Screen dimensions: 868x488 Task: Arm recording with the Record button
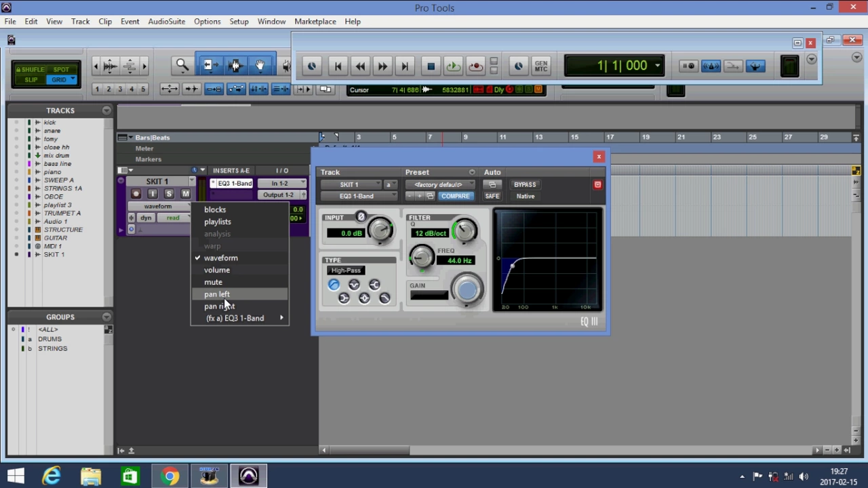pyautogui.click(x=475, y=66)
